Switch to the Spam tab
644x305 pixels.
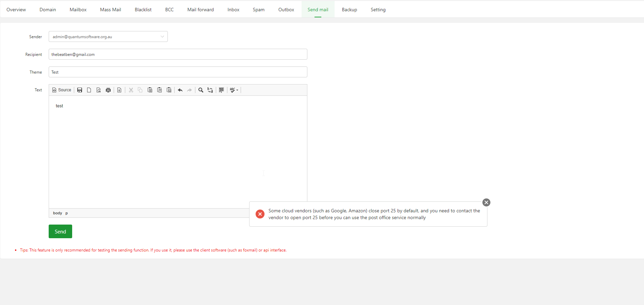click(x=259, y=10)
